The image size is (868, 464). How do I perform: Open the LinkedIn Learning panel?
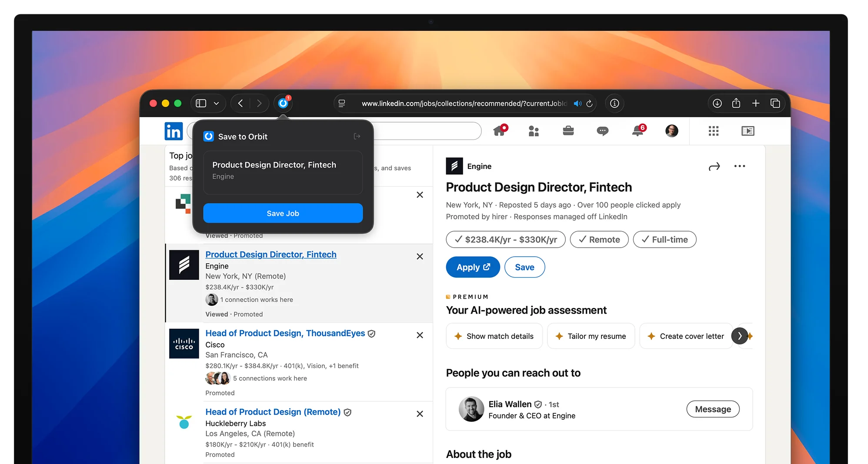(748, 131)
